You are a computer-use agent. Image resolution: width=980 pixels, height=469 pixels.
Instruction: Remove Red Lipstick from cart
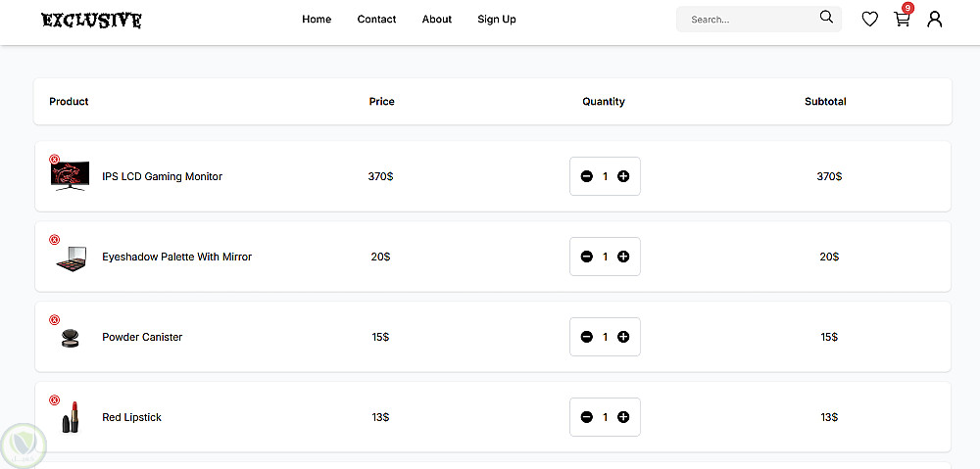pos(54,400)
